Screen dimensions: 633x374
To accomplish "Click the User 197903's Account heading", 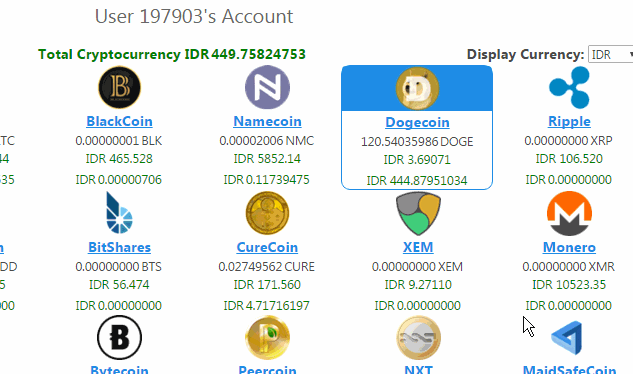I will [194, 17].
